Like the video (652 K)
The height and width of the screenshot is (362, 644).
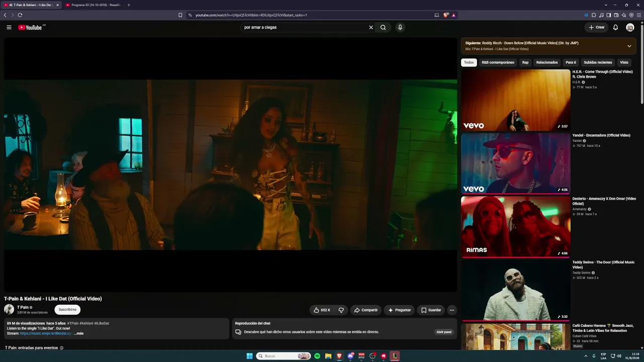[x=321, y=310]
